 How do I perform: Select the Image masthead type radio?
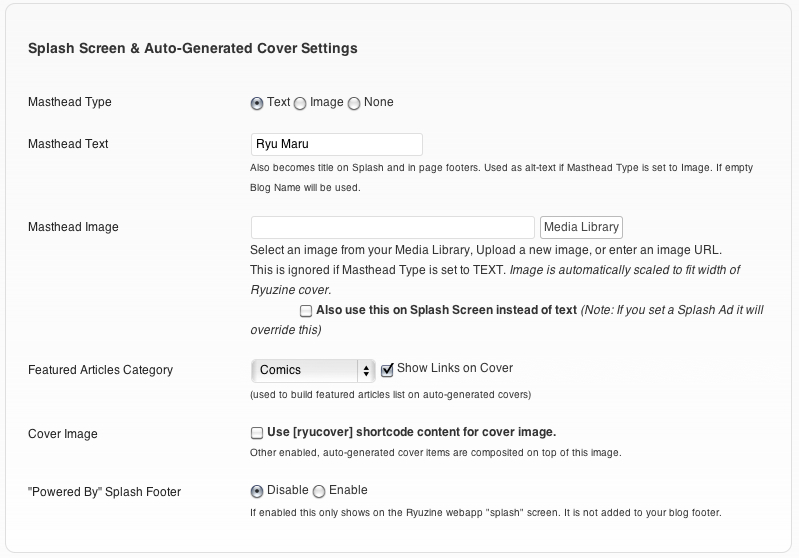click(x=300, y=103)
